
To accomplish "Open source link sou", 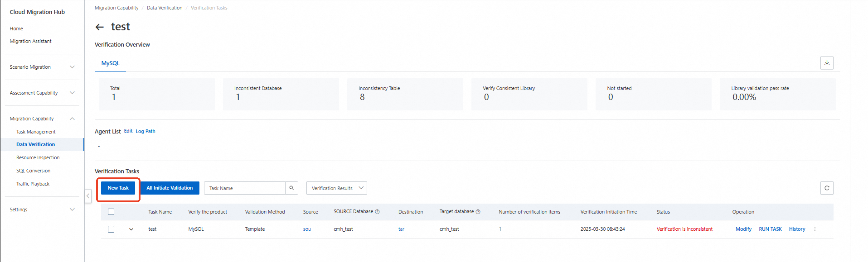I will coord(307,229).
